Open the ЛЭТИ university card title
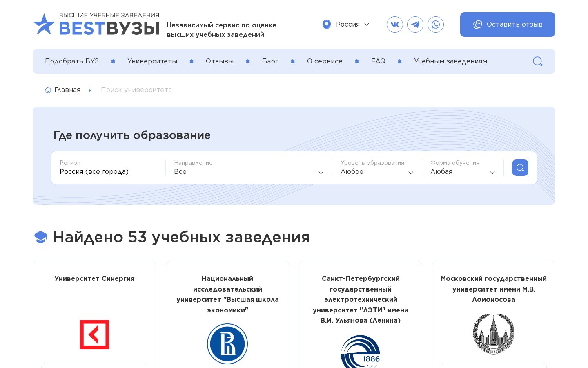Image resolution: width=588 pixels, height=368 pixels. (361, 300)
